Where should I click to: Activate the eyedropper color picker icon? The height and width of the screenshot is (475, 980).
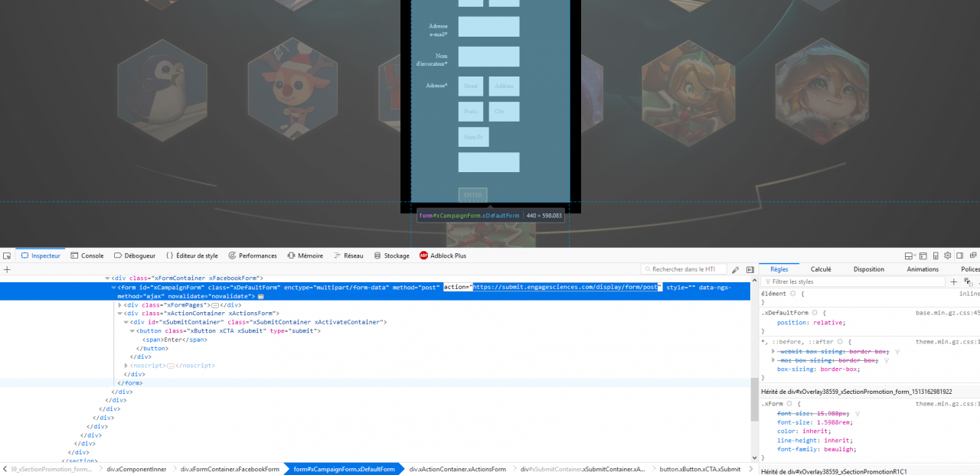coord(736,269)
